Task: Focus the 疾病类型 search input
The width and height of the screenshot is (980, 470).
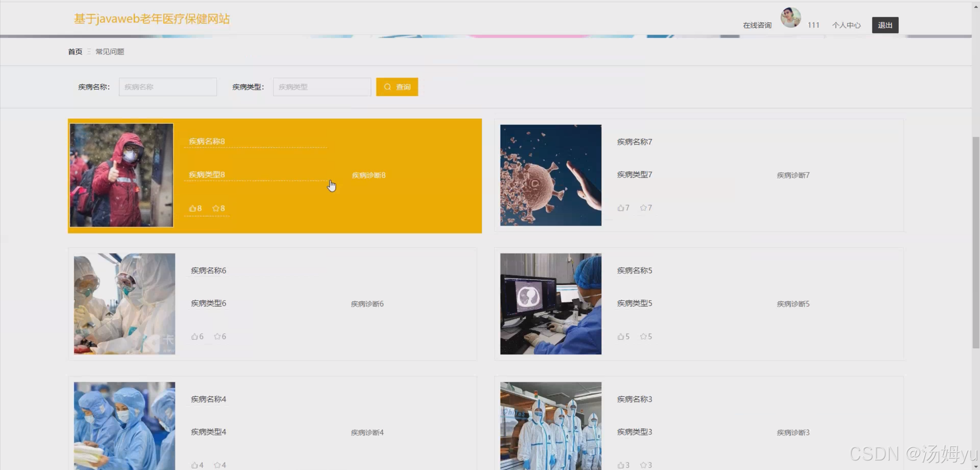Action: [x=322, y=87]
